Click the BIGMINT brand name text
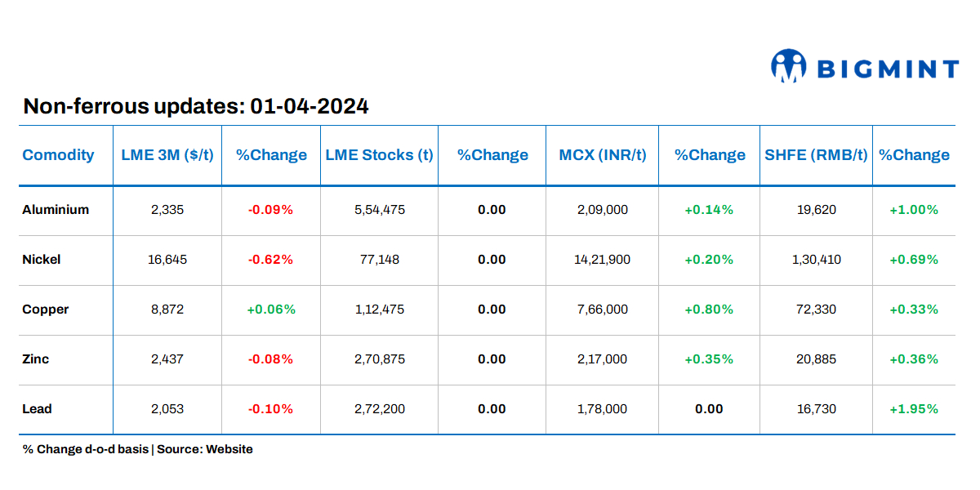 click(889, 69)
